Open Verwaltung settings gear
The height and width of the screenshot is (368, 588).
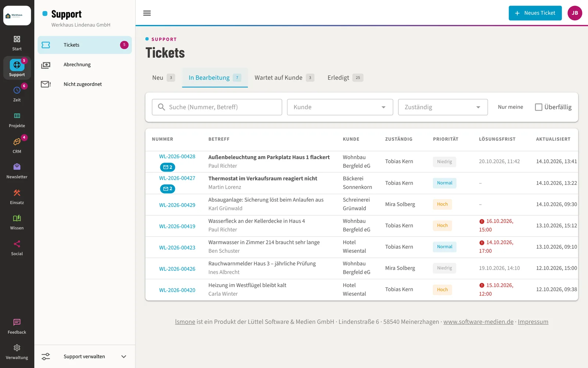[x=17, y=352]
